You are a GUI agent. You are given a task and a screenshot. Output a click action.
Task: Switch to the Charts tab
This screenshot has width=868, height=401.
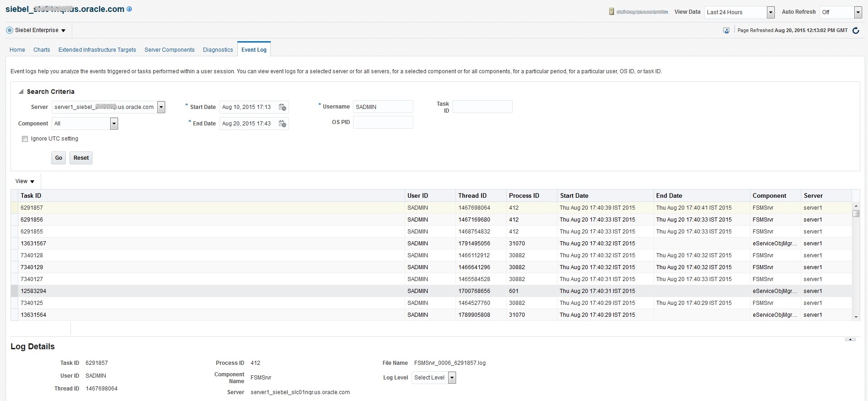pyautogui.click(x=42, y=50)
